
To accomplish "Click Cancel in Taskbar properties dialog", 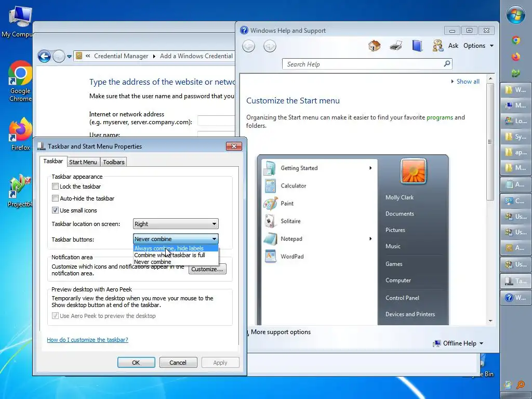I will [178, 362].
